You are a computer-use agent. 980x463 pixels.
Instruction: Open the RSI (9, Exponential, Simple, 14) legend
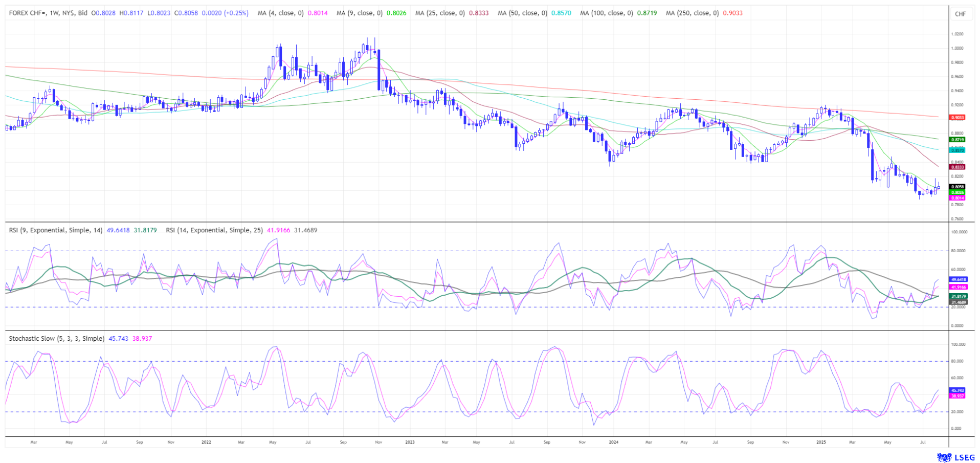[x=56, y=230]
